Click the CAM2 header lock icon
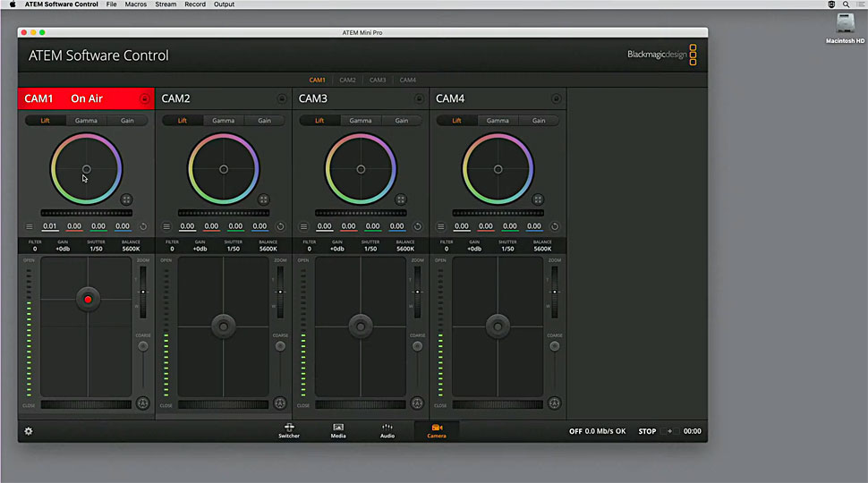The height and width of the screenshot is (483, 868). (x=282, y=99)
